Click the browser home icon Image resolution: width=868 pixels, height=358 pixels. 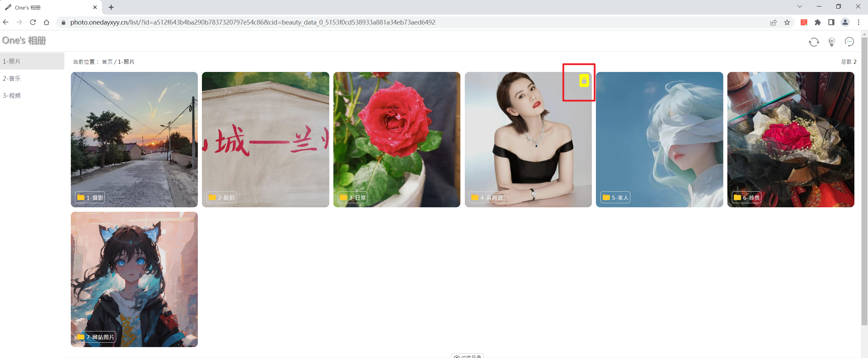47,22
